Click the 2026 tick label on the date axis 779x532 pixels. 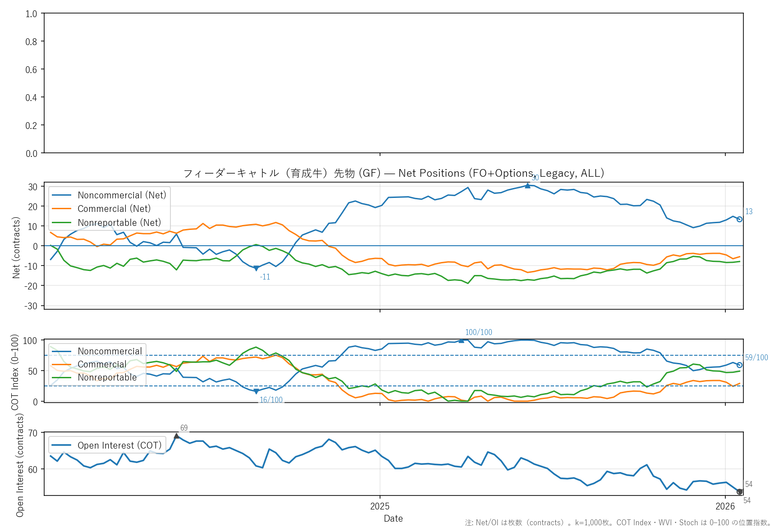725,506
